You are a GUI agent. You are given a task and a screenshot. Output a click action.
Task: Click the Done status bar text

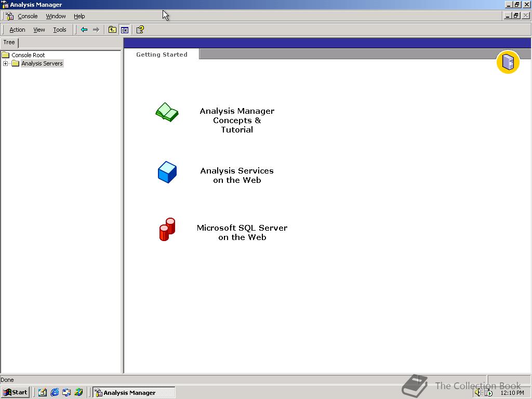(7, 380)
